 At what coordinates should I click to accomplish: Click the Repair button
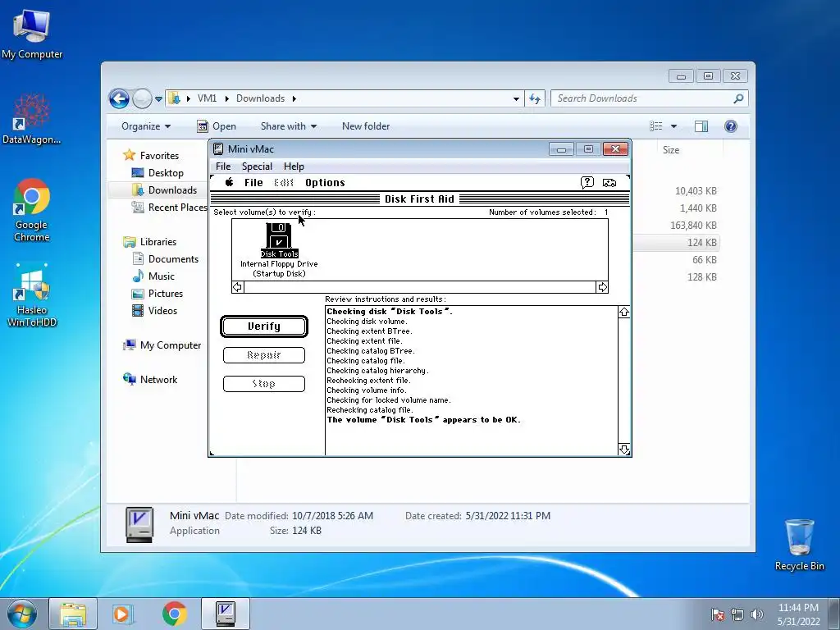[264, 355]
